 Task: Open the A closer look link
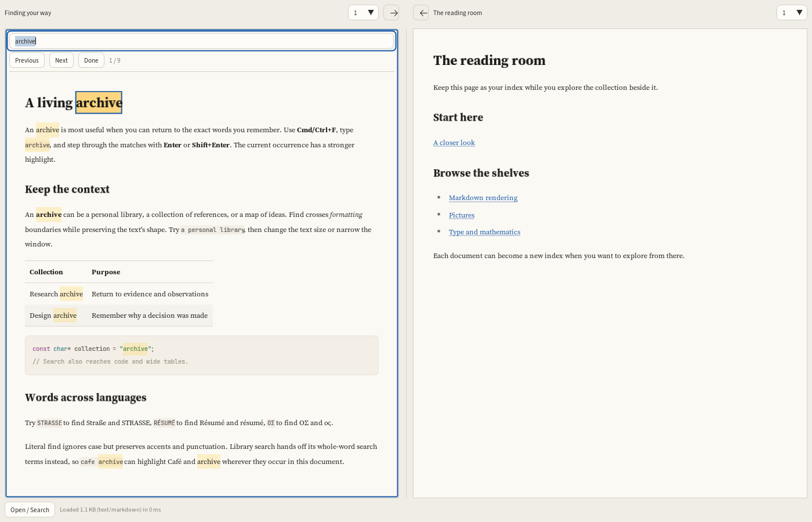[x=454, y=143]
